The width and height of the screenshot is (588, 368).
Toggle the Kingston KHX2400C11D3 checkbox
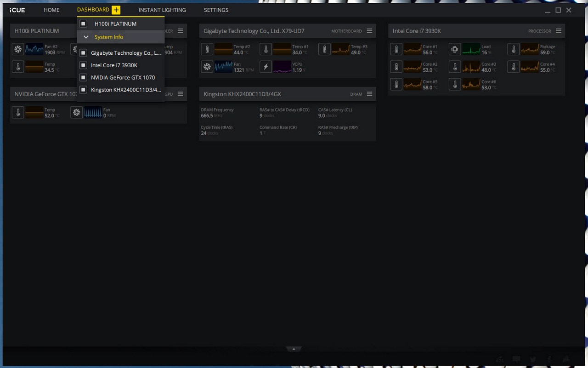(x=83, y=90)
